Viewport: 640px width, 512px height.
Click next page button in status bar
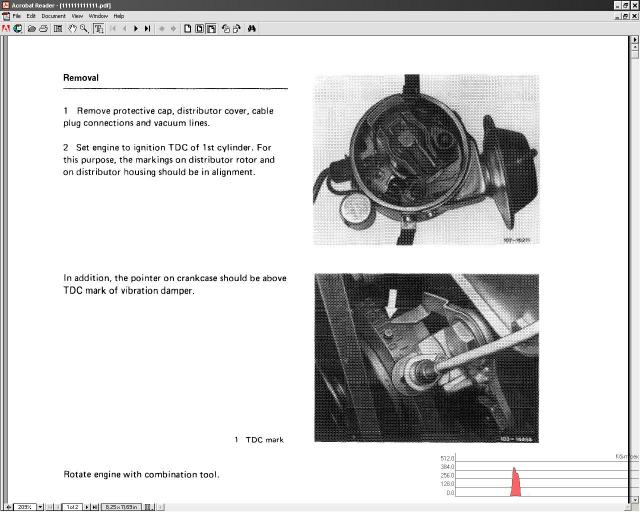pos(89,507)
